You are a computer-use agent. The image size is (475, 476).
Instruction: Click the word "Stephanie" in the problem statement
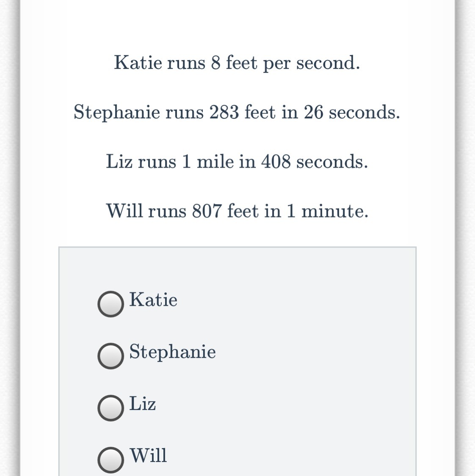(x=117, y=113)
